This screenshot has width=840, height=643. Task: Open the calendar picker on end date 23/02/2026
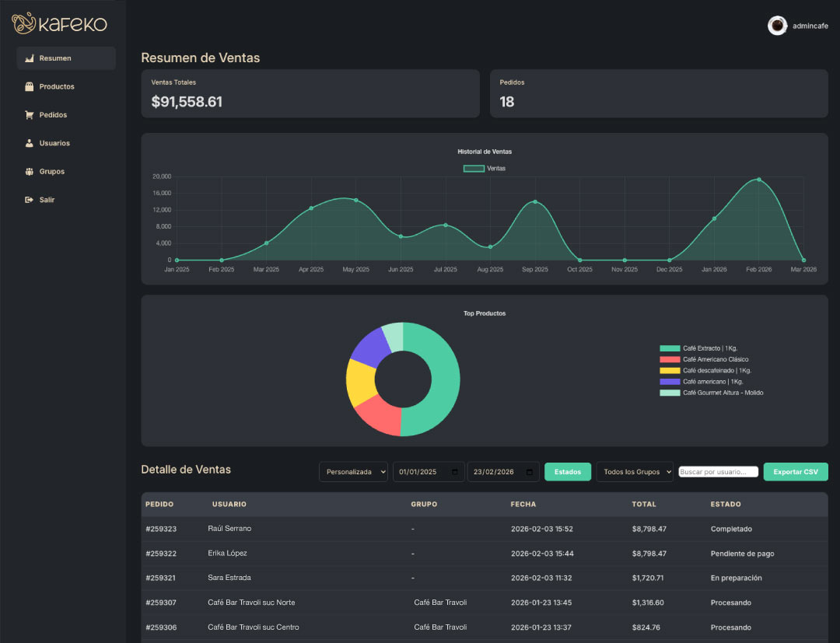point(530,472)
